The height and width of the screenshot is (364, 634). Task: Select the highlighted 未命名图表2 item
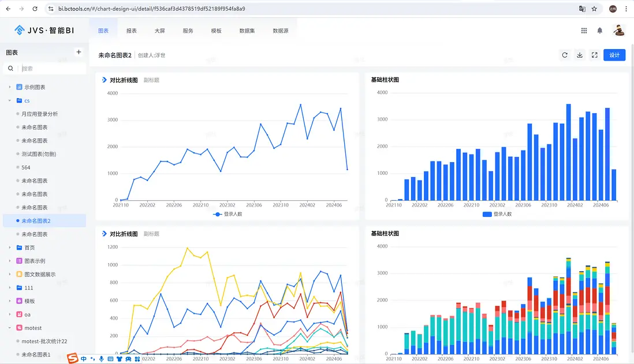click(x=44, y=221)
